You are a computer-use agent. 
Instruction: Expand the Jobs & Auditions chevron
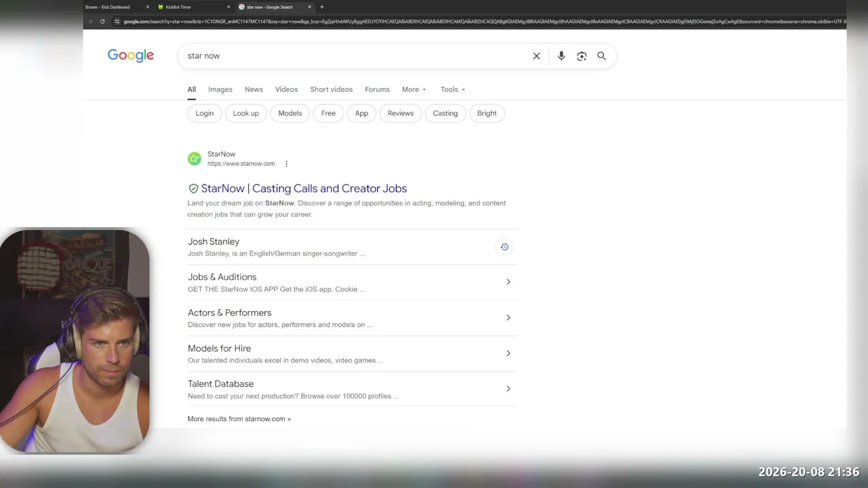pos(508,282)
